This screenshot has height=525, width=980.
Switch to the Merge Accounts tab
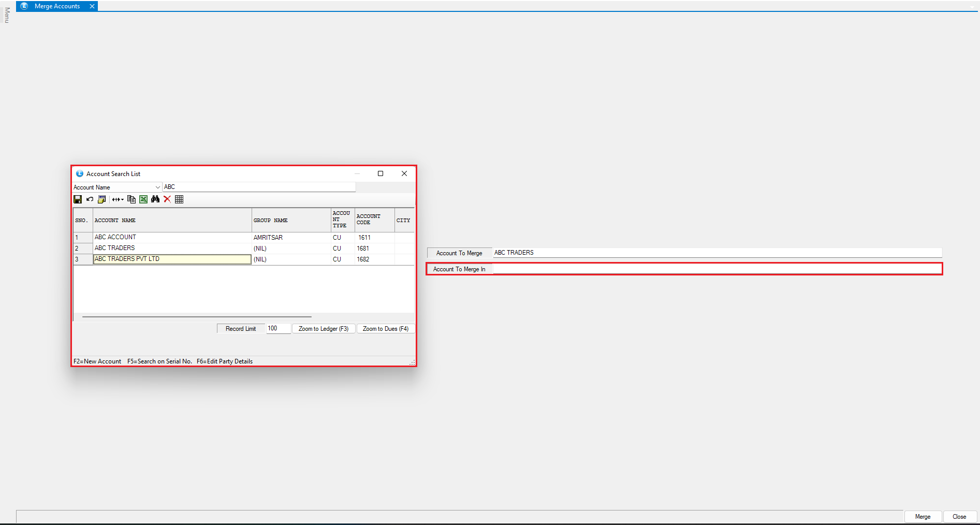click(x=57, y=6)
